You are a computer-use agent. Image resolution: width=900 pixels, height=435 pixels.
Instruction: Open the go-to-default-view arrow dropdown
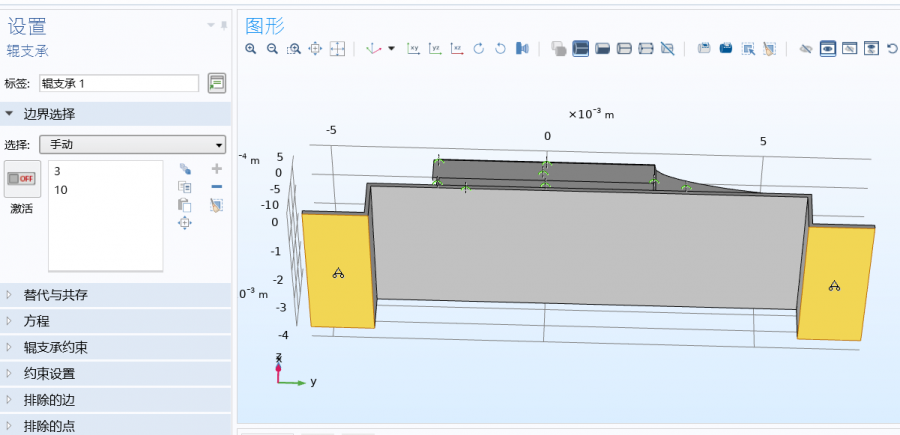click(391, 48)
